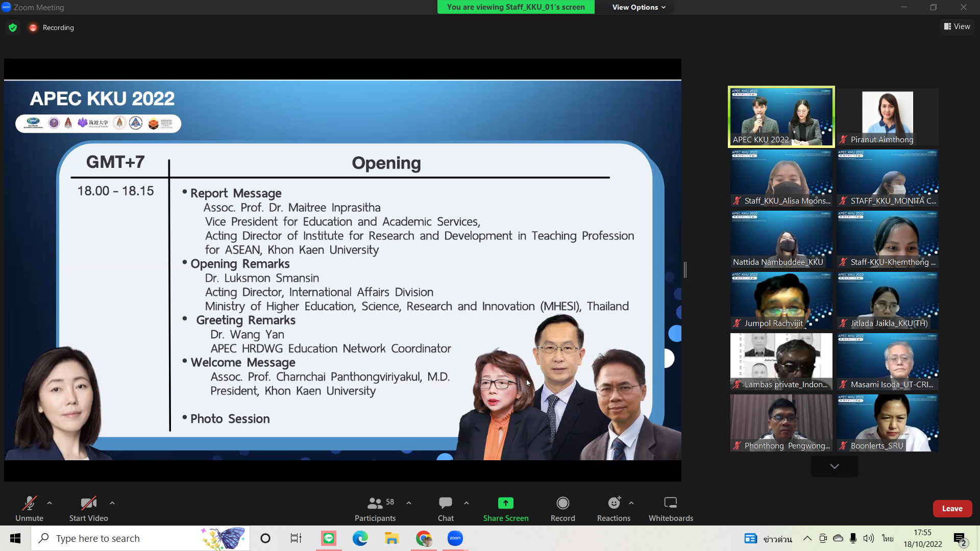Click the Record icon
Viewport: 980px width, 551px height.
pos(562,503)
